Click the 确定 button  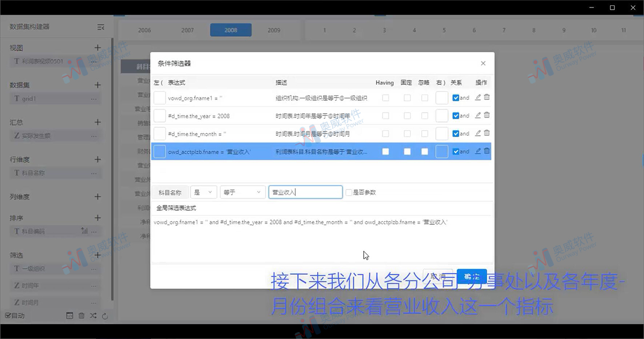471,276
